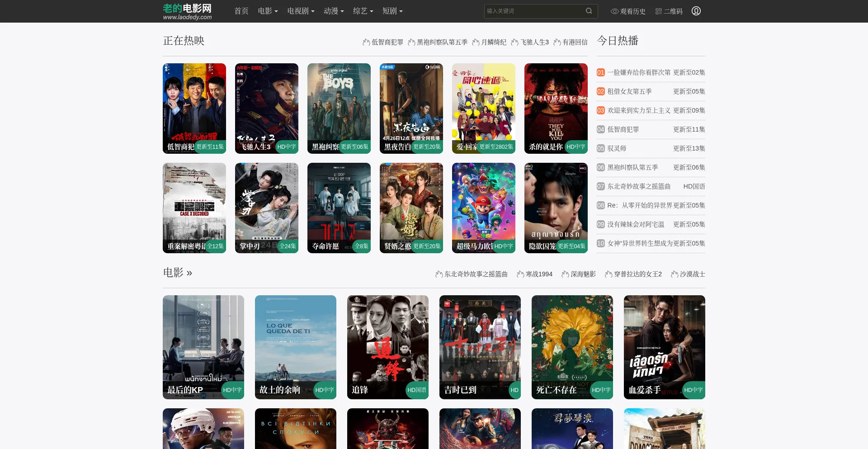868x449 pixels.
Task: Open The Boys 黑袍纠察 poster thumbnail
Action: pyautogui.click(x=339, y=109)
